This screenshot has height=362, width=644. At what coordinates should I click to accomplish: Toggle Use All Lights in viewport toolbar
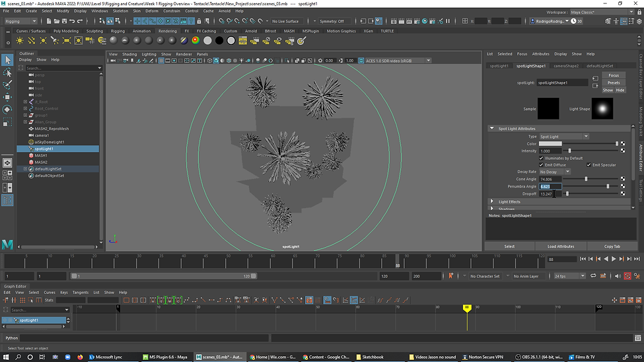(x=242, y=60)
